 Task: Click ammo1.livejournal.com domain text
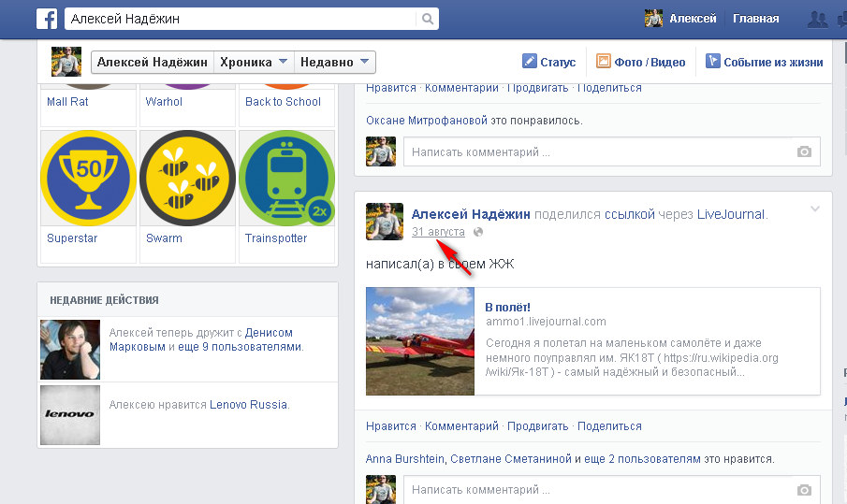[546, 322]
